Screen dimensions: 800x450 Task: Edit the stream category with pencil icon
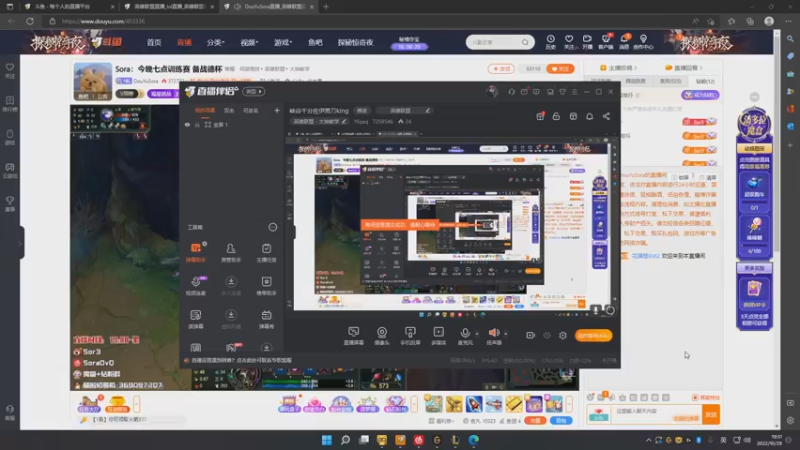pos(344,121)
